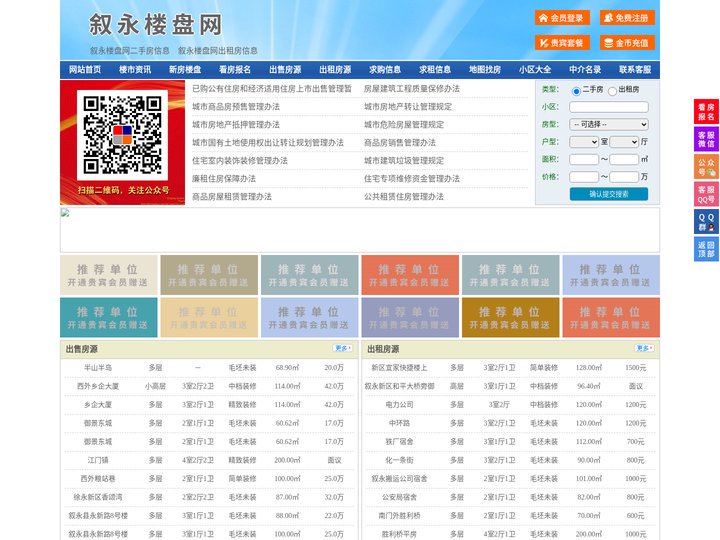Expand the 室 room count dropdown
The image size is (720, 540).
[x=584, y=142]
